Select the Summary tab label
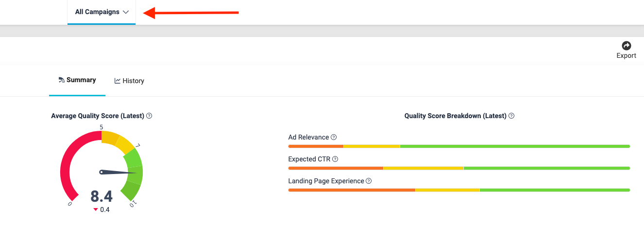The height and width of the screenshot is (228, 644). coord(81,80)
